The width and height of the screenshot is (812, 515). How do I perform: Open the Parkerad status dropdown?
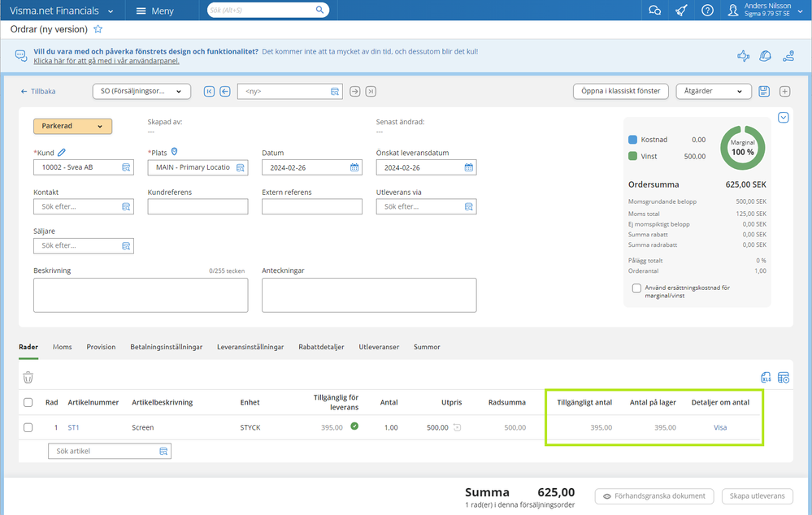tap(72, 126)
